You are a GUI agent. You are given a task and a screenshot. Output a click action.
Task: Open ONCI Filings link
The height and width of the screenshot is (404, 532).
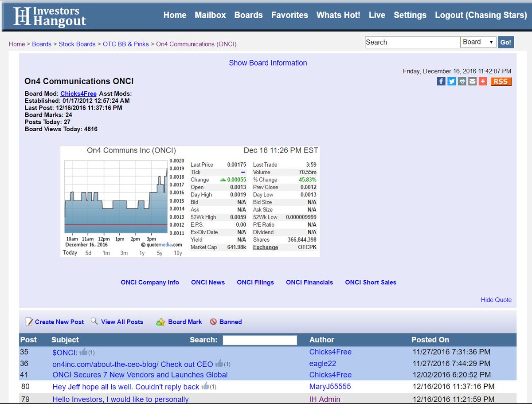click(x=255, y=282)
